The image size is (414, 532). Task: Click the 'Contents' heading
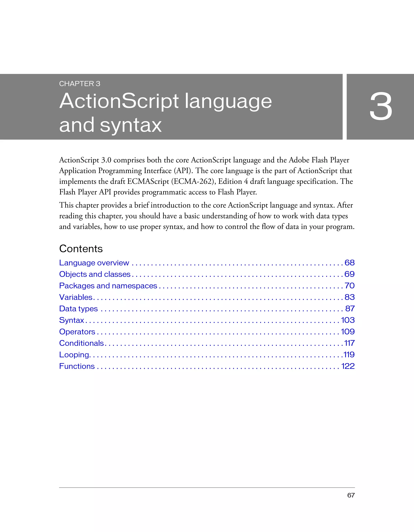click(81, 249)
